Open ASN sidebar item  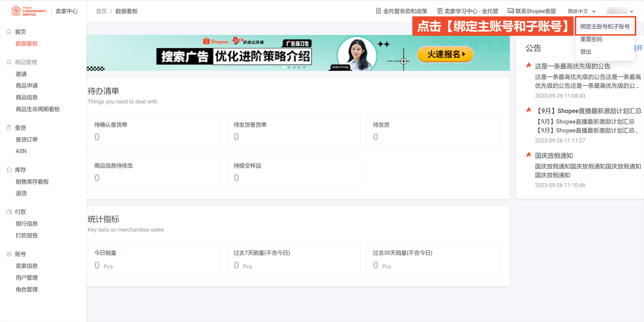click(x=21, y=151)
